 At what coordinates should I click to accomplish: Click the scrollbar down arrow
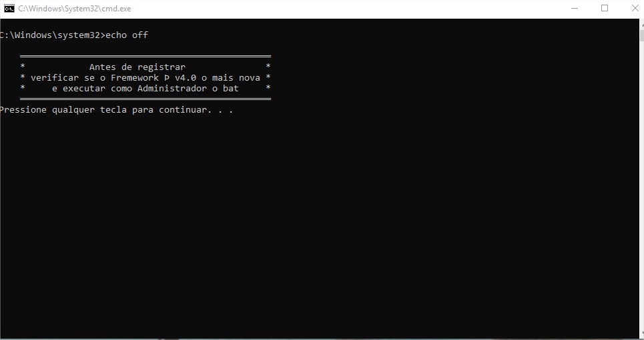pyautogui.click(x=642, y=334)
